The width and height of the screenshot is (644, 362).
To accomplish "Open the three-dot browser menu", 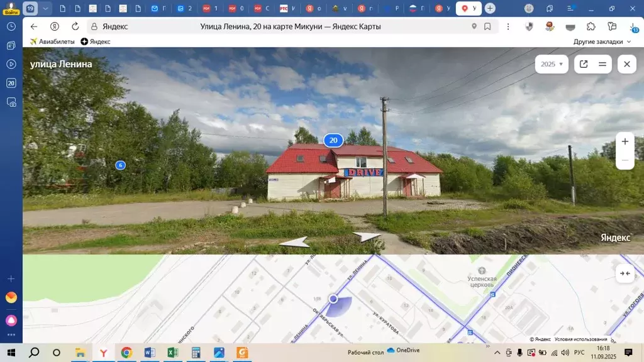I will (508, 26).
